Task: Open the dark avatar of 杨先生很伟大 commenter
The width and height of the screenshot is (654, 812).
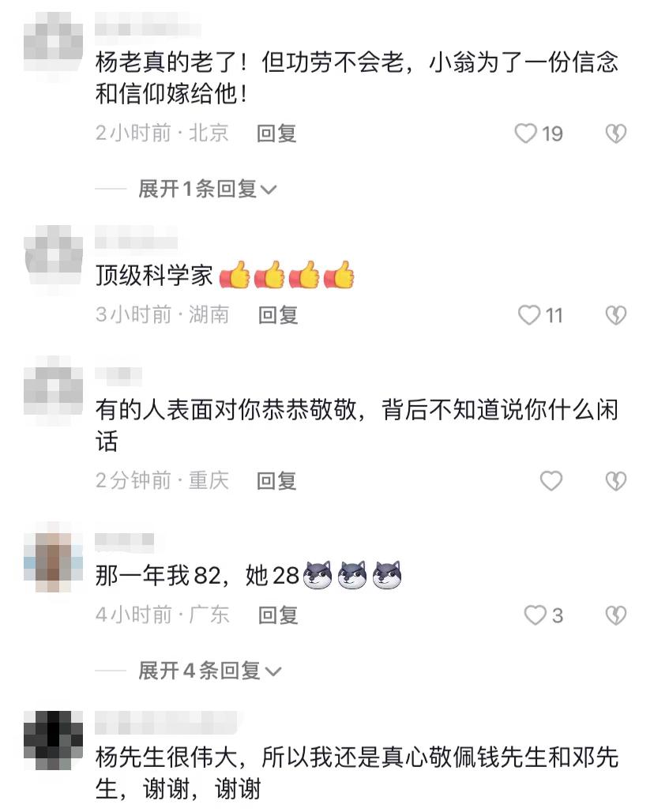Action: (54, 740)
